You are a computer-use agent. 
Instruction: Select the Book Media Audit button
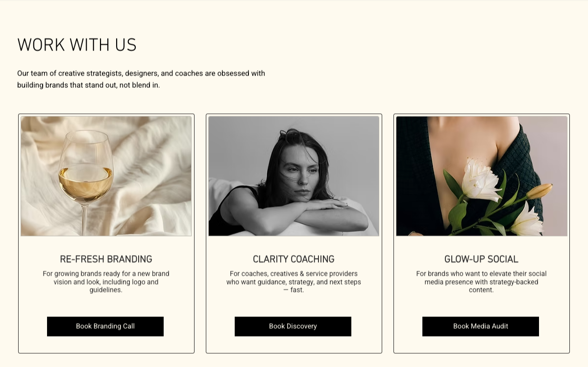tap(480, 326)
